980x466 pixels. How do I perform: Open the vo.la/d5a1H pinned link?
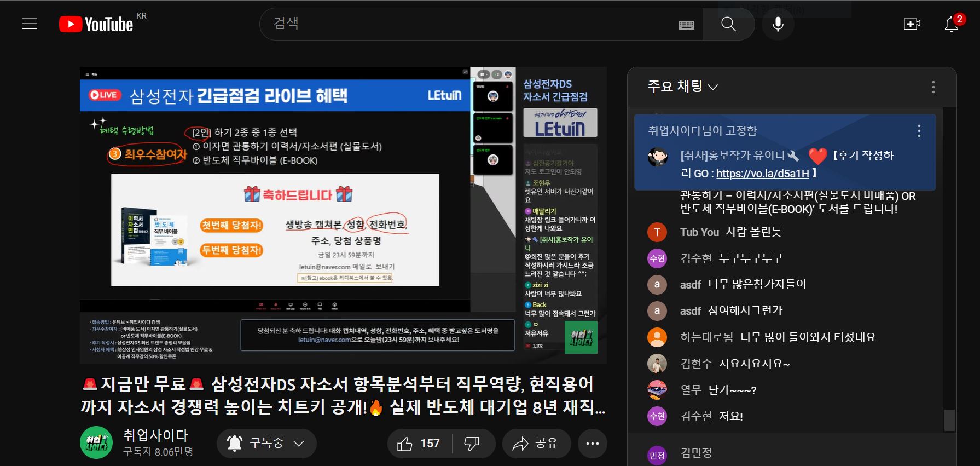[762, 174]
